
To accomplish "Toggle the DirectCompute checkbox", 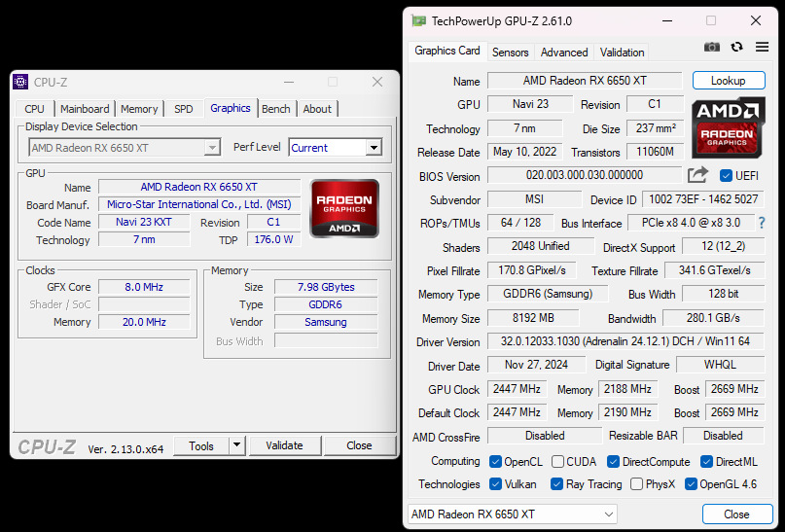I will [x=613, y=461].
